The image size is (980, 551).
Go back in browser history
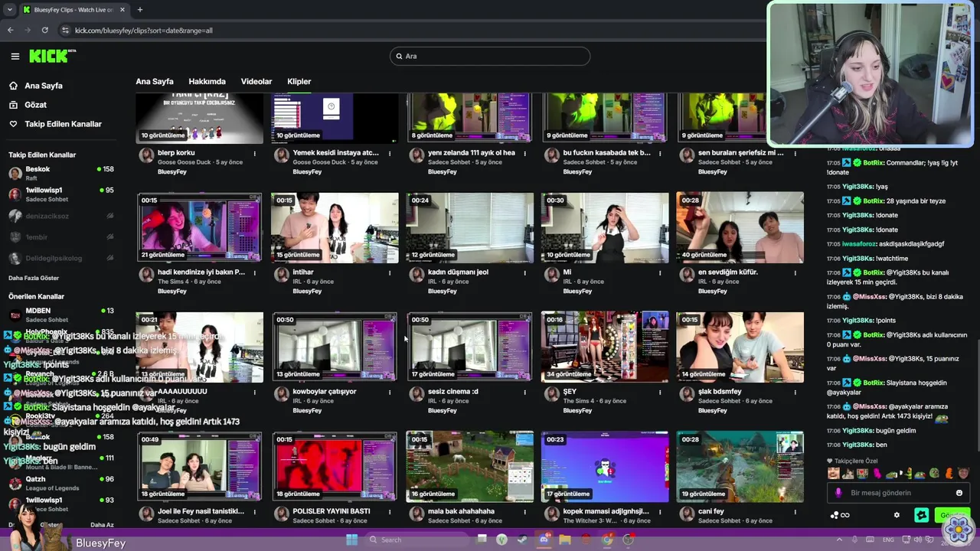11,30
